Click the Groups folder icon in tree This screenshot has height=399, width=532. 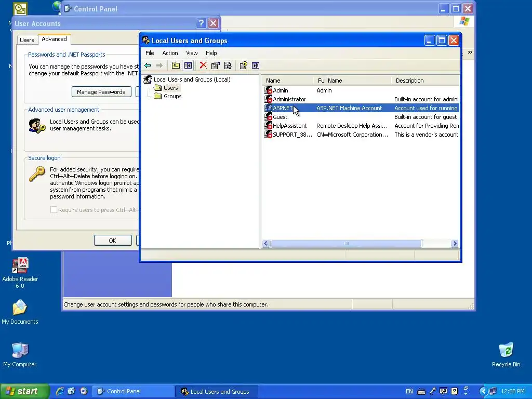click(157, 96)
